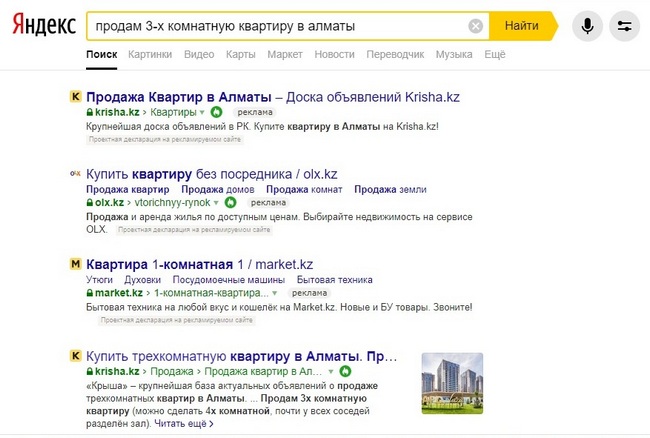The width and height of the screenshot is (650, 438).
Task: Open search settings sliders icon
Action: pyautogui.click(x=626, y=26)
